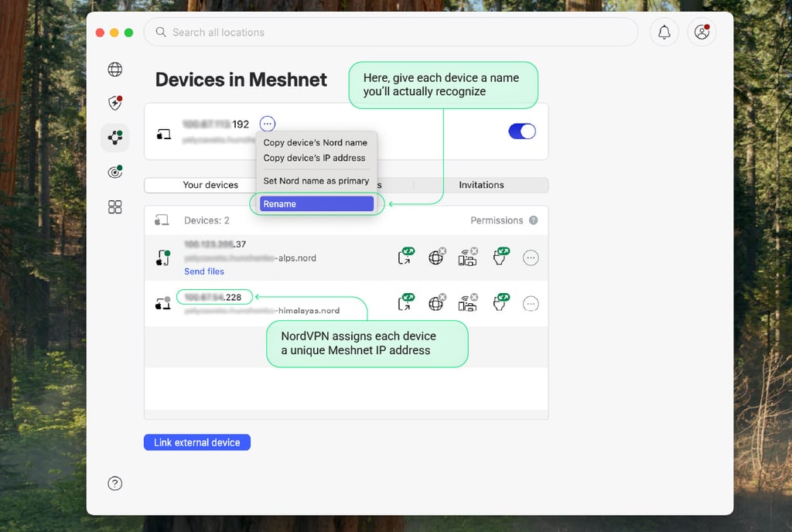Click the Devices in Meshnet heading
The width and height of the screenshot is (792, 532).
241,80
